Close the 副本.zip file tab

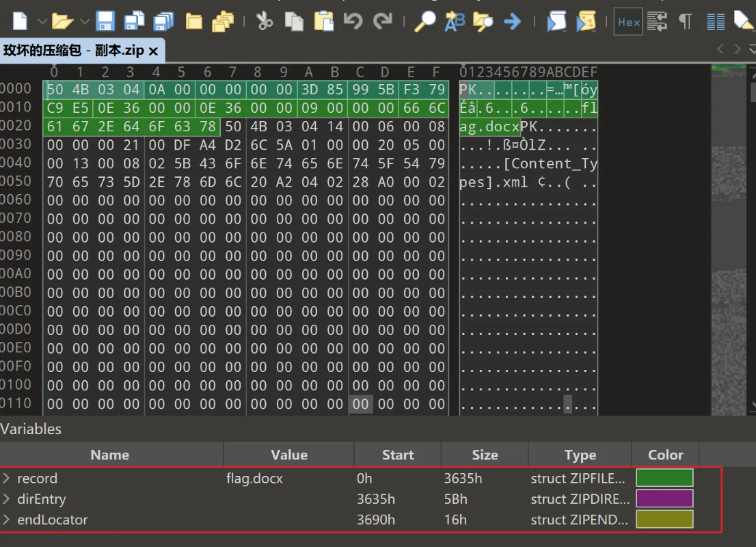(153, 51)
